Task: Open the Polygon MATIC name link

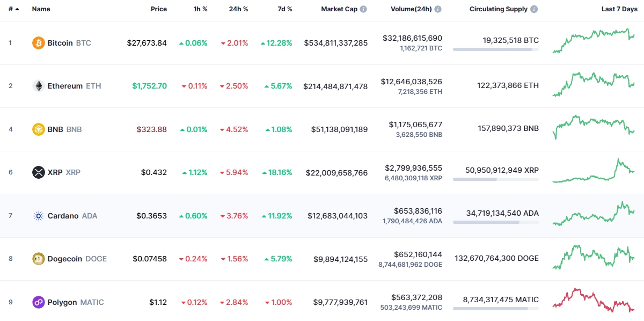Action: [76, 302]
